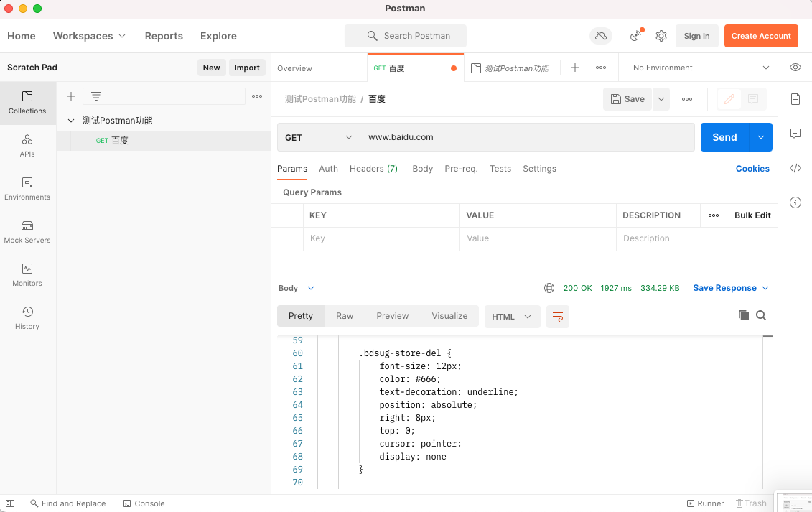Open Find and Replace
Viewport: 812px width, 512px height.
pyautogui.click(x=67, y=503)
